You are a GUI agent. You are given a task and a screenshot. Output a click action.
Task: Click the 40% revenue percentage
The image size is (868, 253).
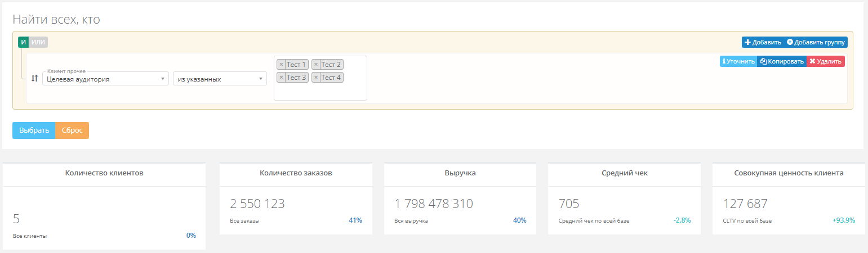point(520,220)
